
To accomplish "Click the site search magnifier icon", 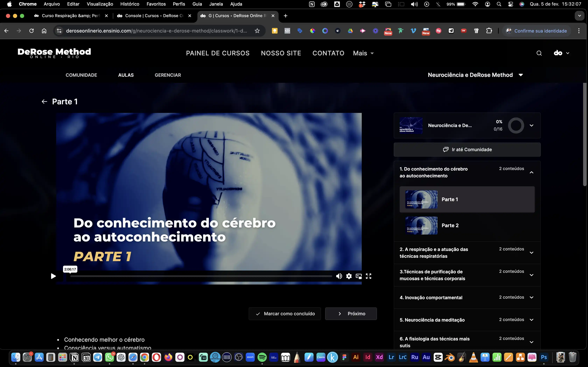I will pos(539,53).
